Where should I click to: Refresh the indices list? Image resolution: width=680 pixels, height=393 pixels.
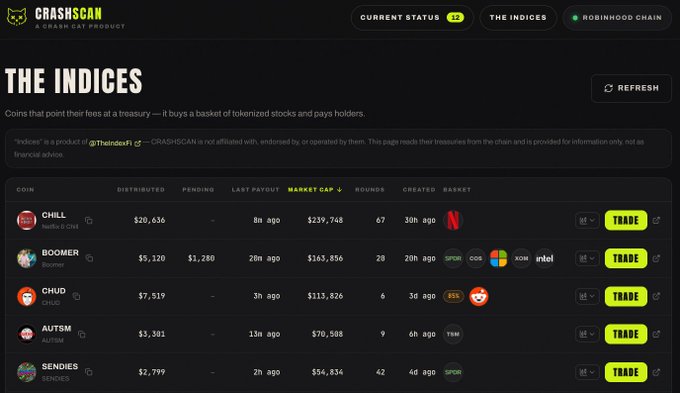pyautogui.click(x=631, y=88)
